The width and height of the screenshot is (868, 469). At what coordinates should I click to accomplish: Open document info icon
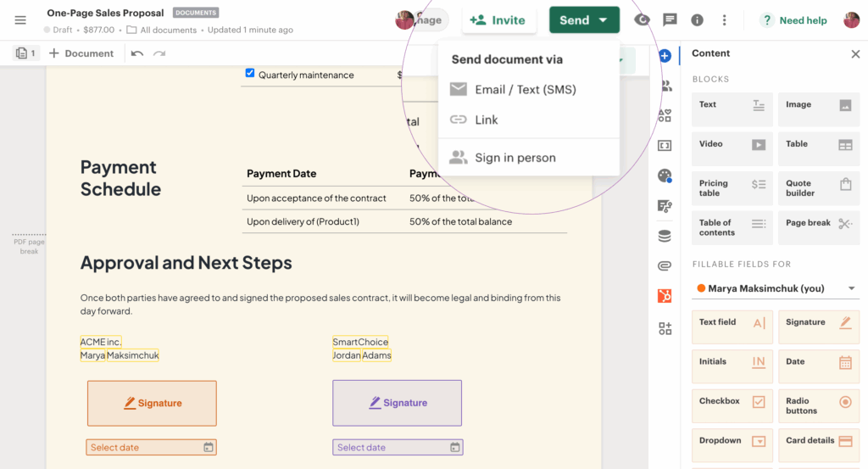(x=697, y=20)
